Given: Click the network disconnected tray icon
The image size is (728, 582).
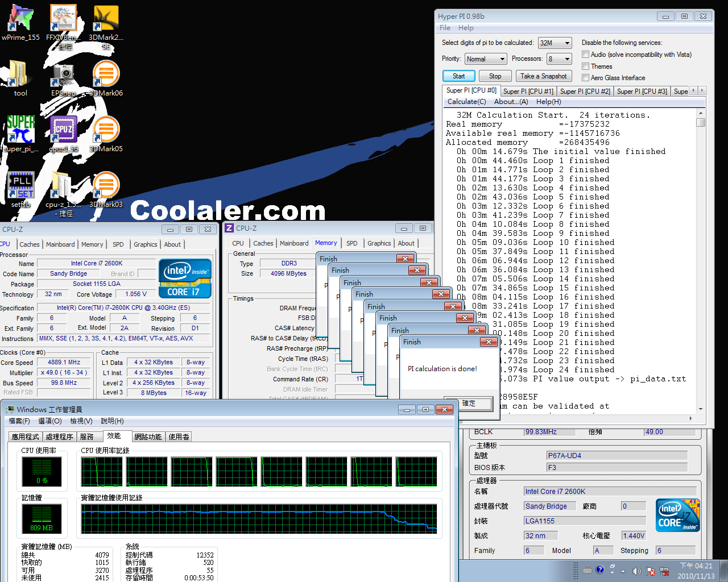Looking at the screenshot, I should (x=664, y=571).
